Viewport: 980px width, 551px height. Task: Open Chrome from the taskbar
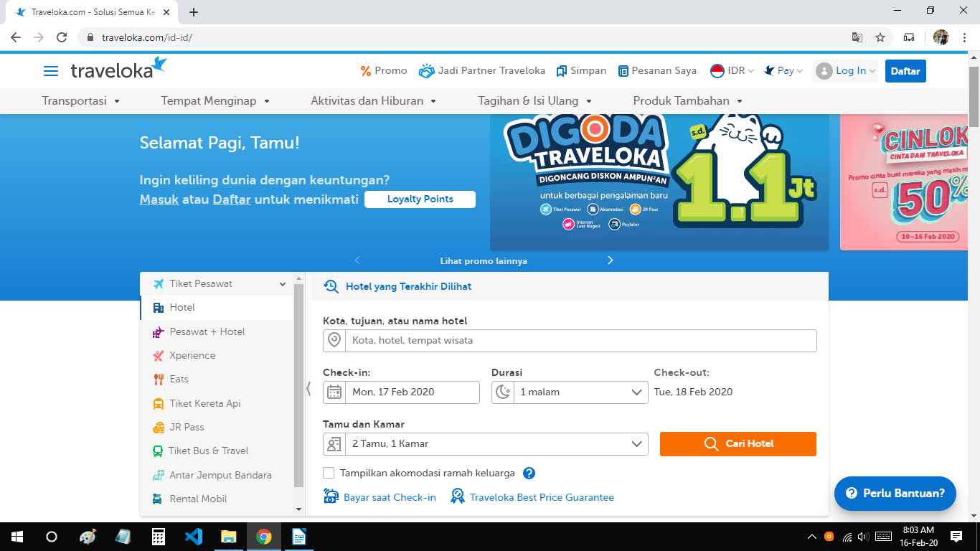click(265, 536)
